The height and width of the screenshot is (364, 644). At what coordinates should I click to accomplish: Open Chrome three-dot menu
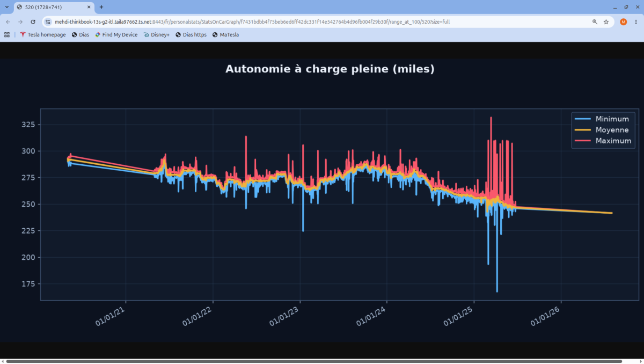click(636, 22)
